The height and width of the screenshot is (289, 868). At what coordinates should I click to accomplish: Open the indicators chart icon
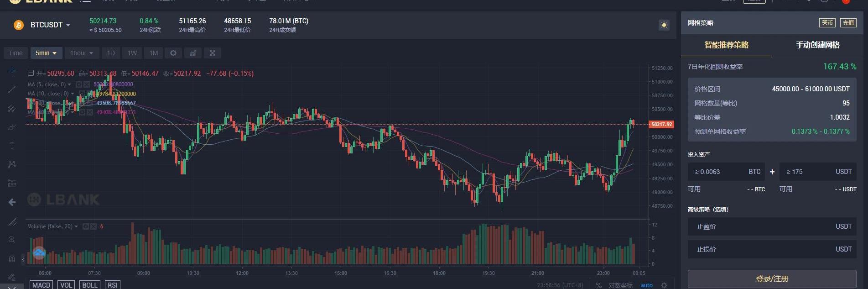[x=193, y=53]
